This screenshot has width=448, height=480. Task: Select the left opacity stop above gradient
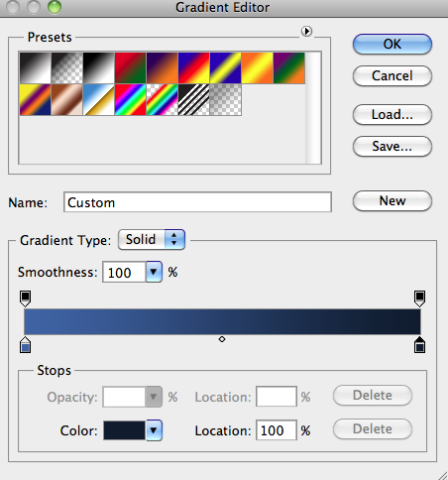point(26,299)
